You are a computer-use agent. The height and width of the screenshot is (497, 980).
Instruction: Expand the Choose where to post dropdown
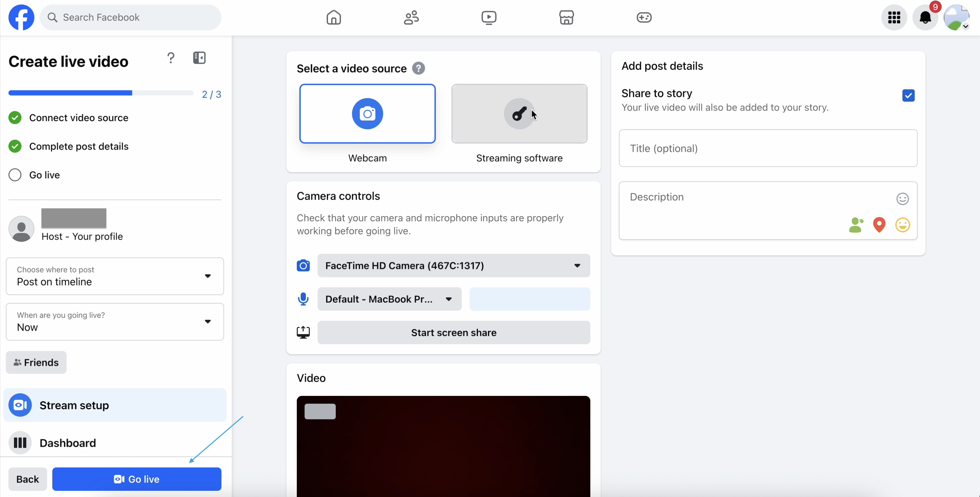pos(115,276)
